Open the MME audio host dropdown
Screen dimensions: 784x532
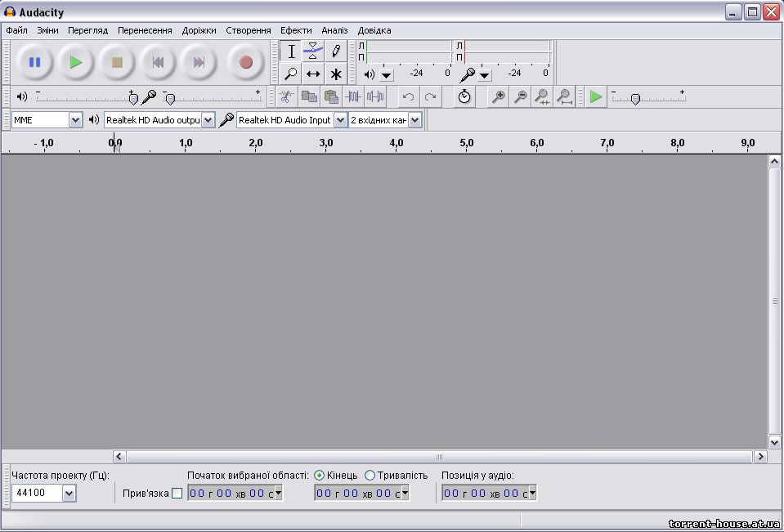[x=75, y=120]
